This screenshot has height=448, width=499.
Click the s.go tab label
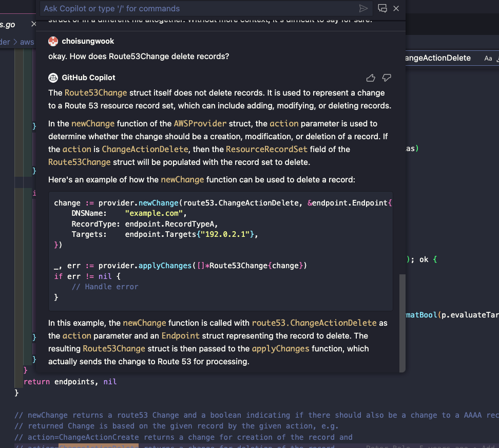coord(8,25)
